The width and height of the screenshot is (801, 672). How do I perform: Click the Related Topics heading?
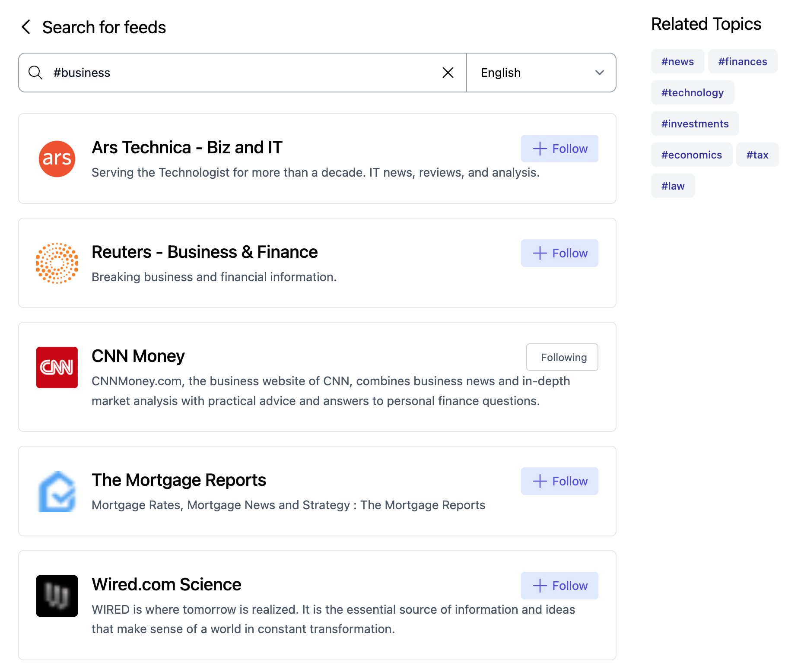[706, 24]
